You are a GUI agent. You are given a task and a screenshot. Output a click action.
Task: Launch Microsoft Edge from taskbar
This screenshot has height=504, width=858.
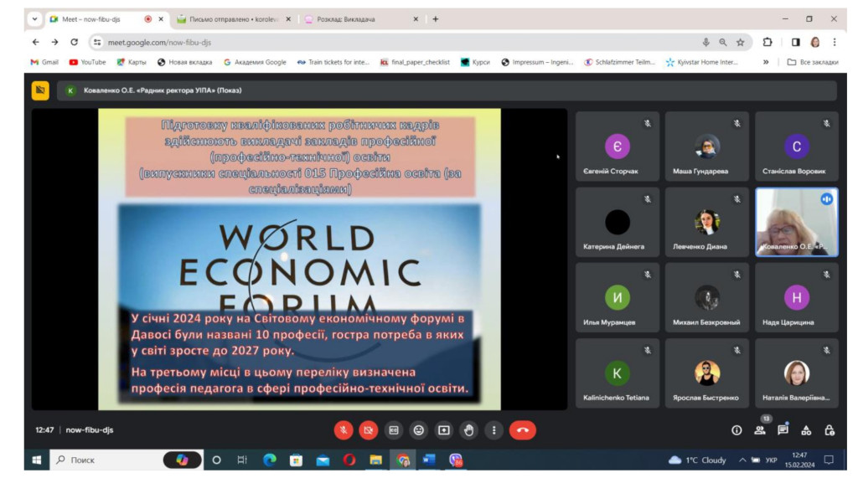[269, 460]
